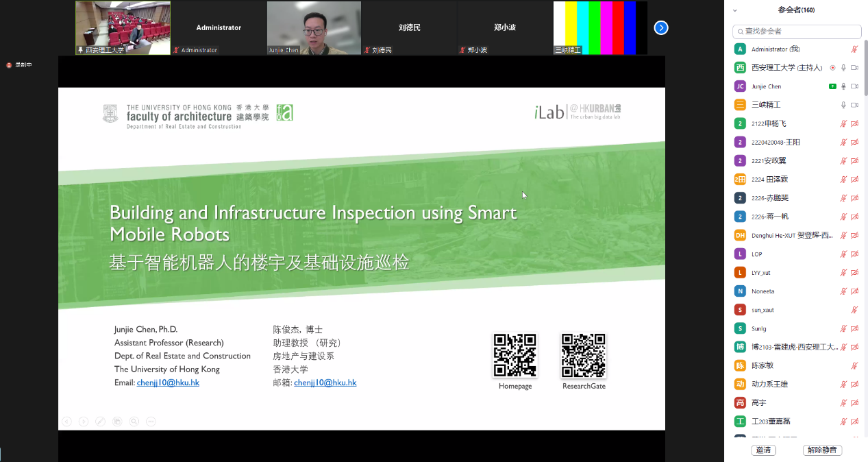Show more video thumbnails with blue arrow

point(660,27)
